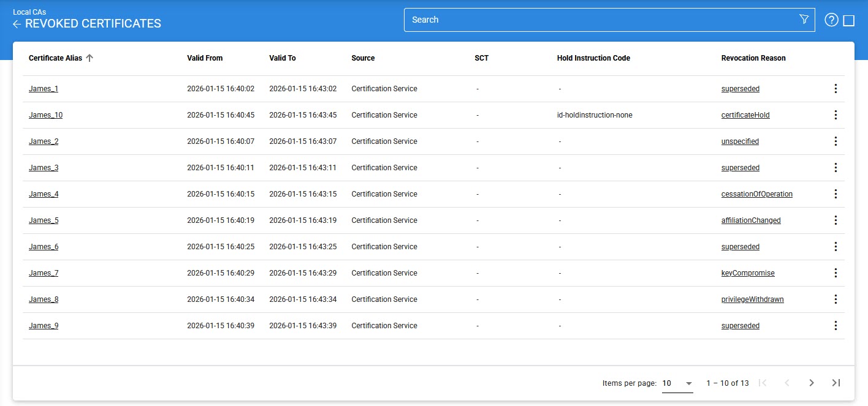
Task: Click the certificateHold revocation reason link
Action: pyautogui.click(x=745, y=115)
